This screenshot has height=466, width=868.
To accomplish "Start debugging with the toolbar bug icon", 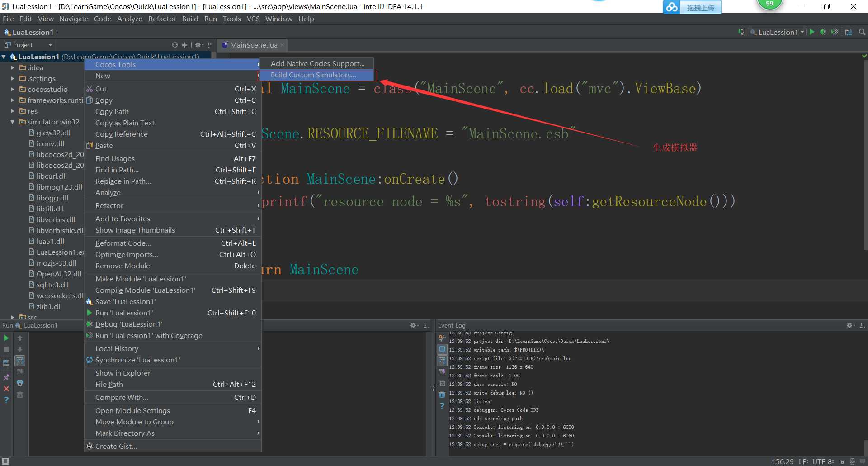I will [x=823, y=32].
